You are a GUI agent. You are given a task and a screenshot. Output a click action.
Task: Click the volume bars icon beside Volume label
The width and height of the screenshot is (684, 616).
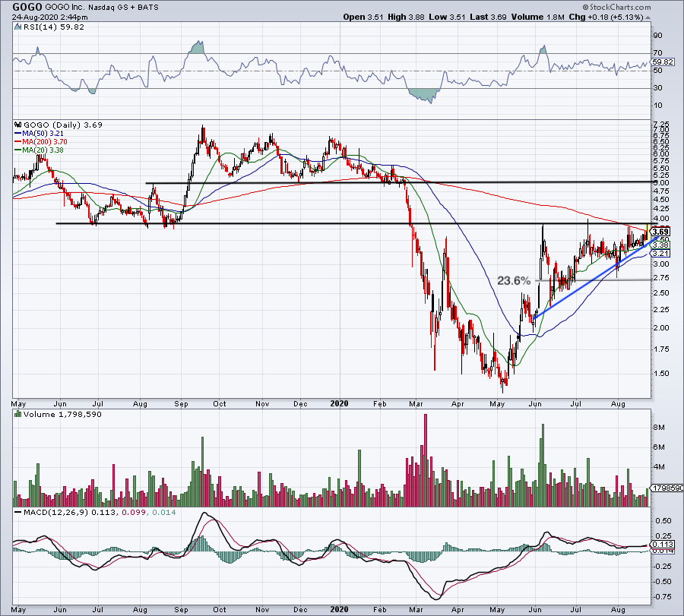point(18,414)
